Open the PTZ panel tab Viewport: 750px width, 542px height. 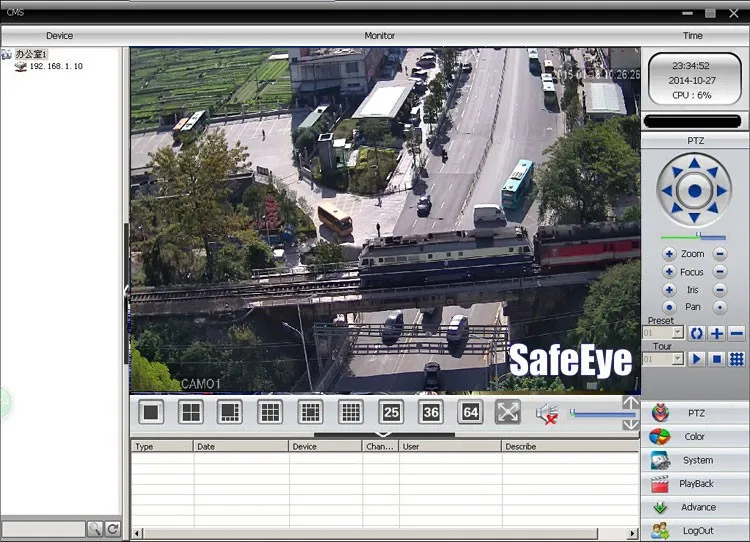pos(695,413)
